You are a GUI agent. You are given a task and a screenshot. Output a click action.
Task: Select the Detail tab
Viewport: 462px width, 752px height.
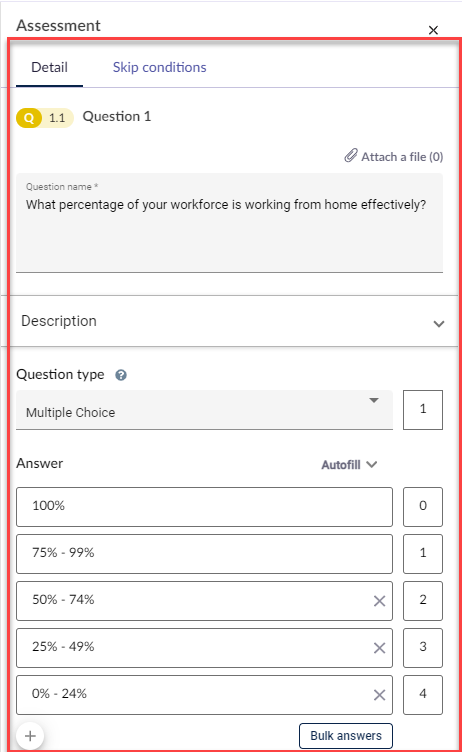coord(49,67)
